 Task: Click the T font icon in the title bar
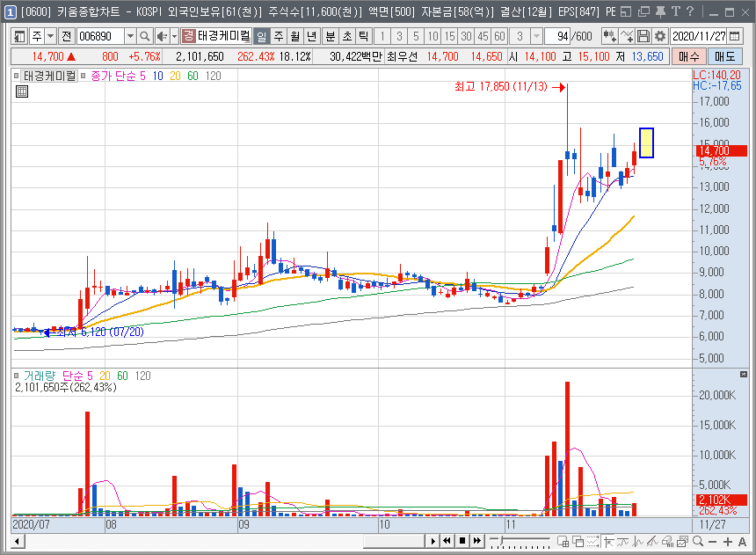point(676,11)
